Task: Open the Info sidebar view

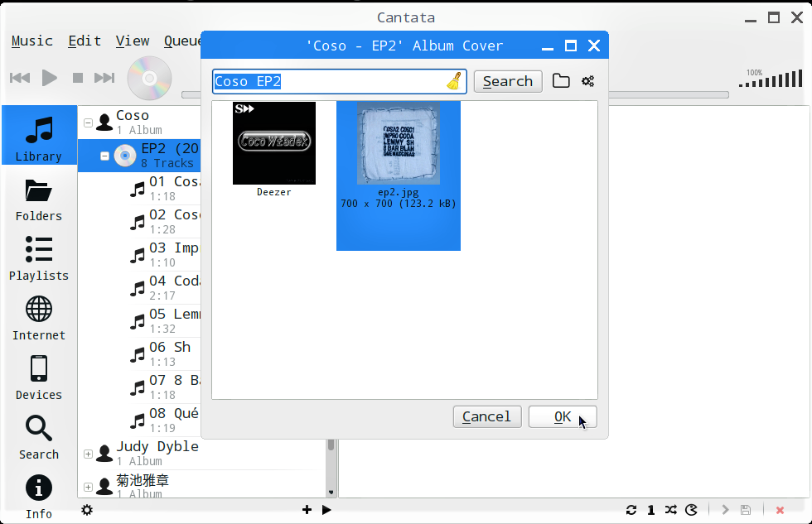Action: point(39,498)
